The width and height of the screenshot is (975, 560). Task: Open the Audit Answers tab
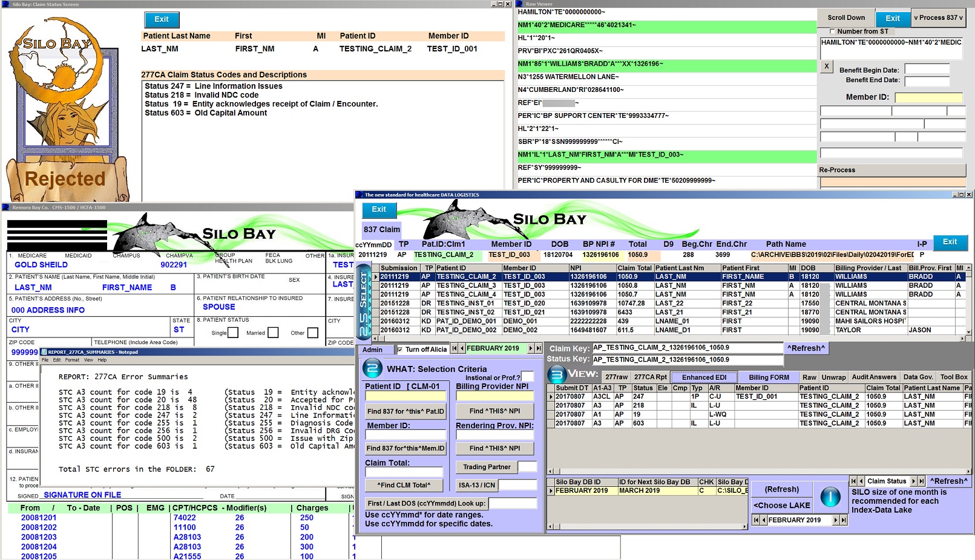(x=874, y=377)
